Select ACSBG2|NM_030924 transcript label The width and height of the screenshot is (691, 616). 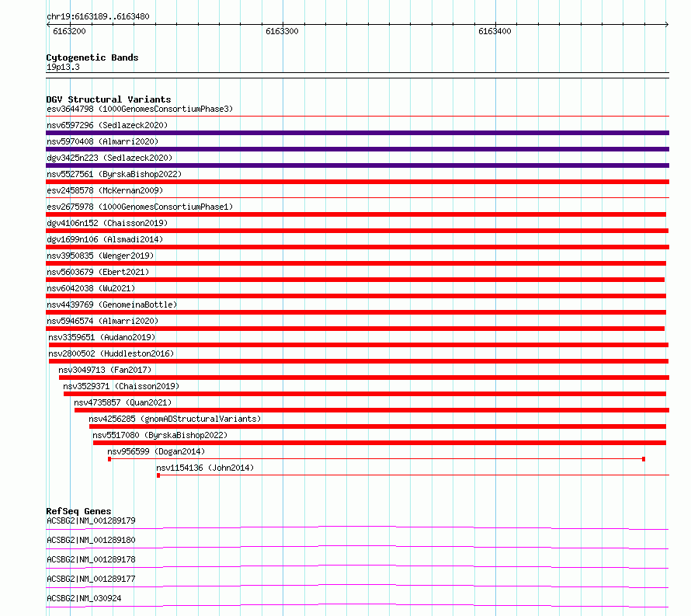click(x=84, y=598)
